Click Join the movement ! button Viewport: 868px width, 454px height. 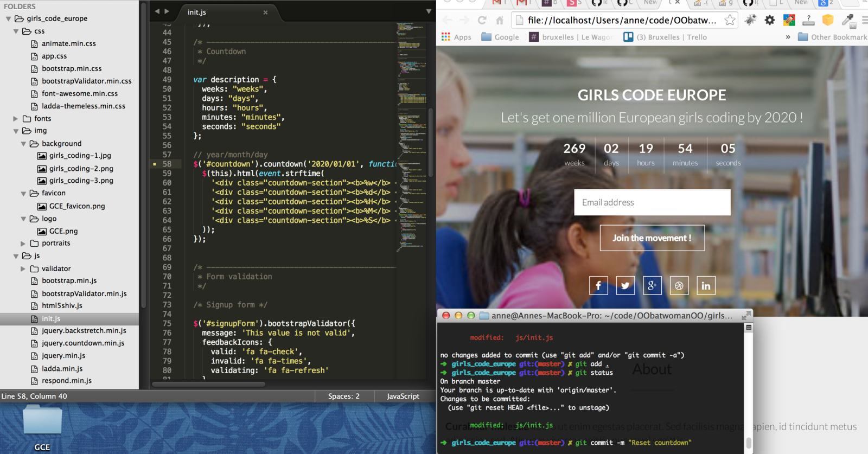point(652,238)
